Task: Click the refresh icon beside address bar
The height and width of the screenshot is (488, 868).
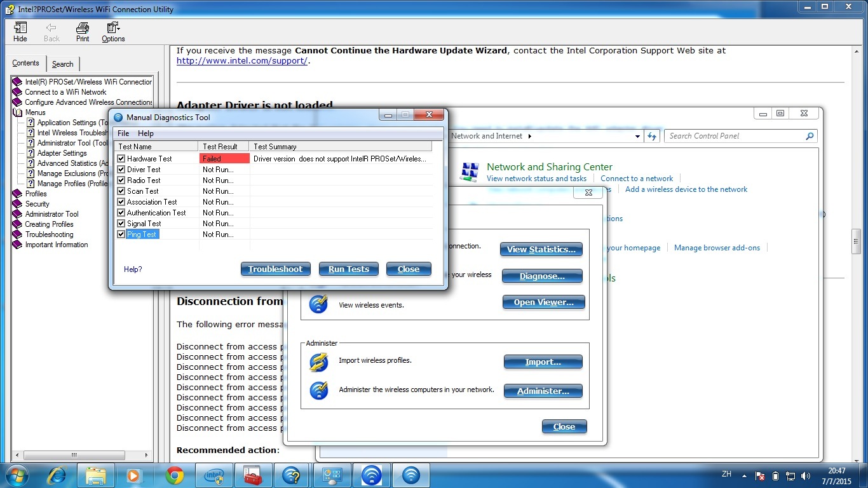Action: coord(651,136)
